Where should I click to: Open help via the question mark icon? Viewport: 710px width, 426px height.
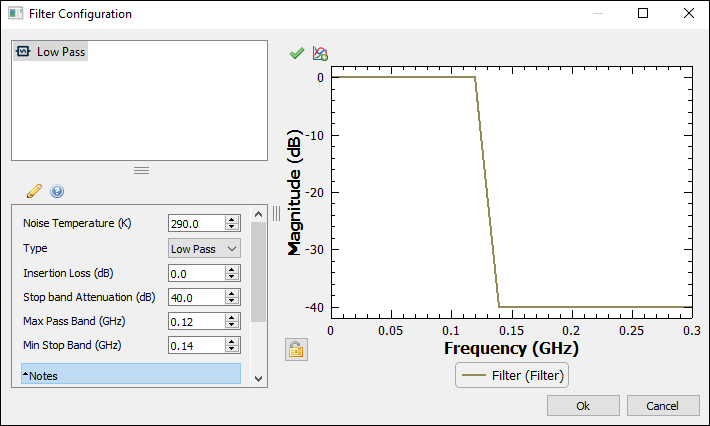point(57,191)
